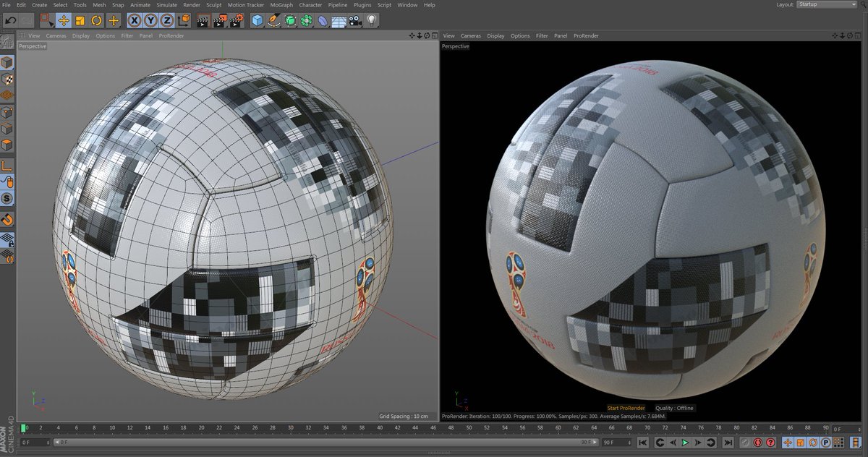The width and height of the screenshot is (868, 457).
Task: Activate the Move tool
Action: pyautogui.click(x=64, y=20)
